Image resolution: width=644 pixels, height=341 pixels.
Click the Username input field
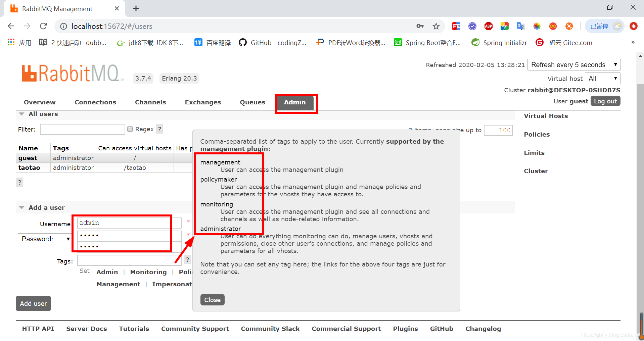pyautogui.click(x=129, y=223)
